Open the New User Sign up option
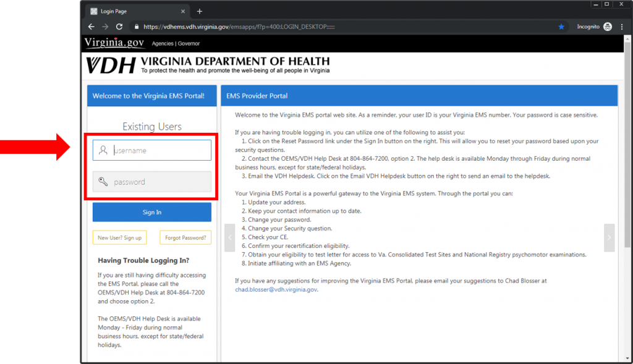Screen dimensions: 633x364 (x=119, y=237)
